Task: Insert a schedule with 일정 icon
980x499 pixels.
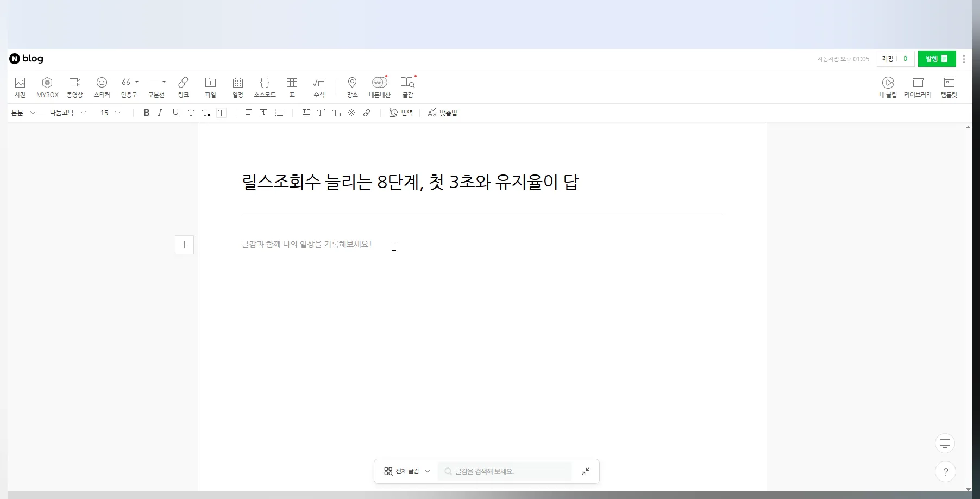Action: [238, 87]
